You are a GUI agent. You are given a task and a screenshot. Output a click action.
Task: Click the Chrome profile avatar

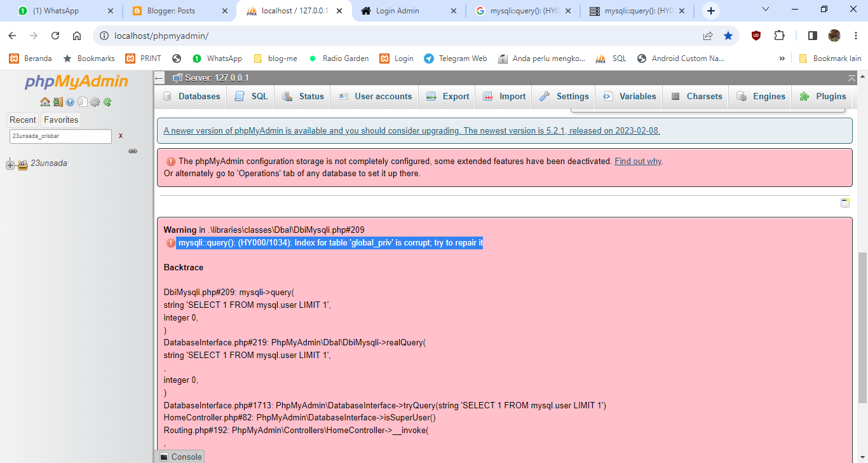pos(834,36)
